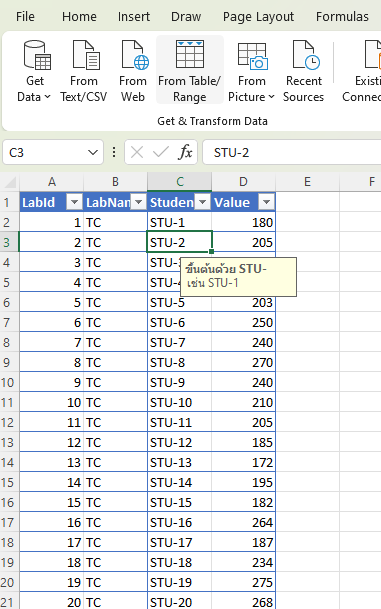The image size is (381, 609).
Task: Select row 21 header
Action: click(9, 602)
